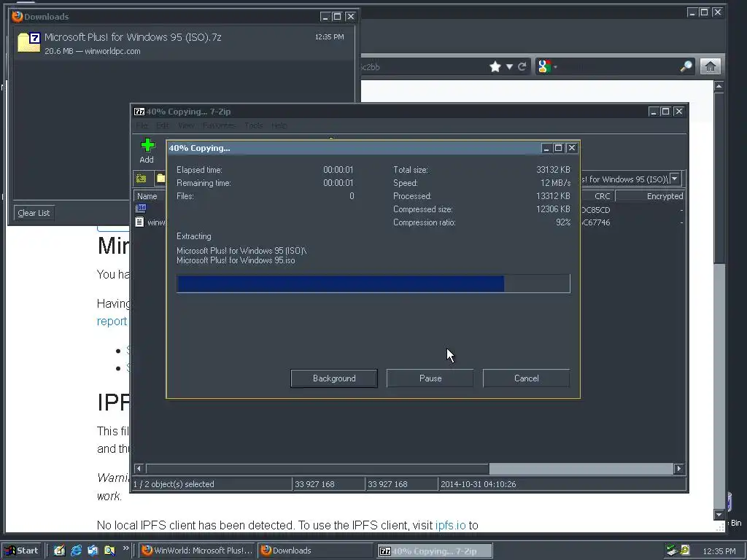Switch to Downloads taskbar button
The width and height of the screenshot is (747, 560).
click(317, 551)
